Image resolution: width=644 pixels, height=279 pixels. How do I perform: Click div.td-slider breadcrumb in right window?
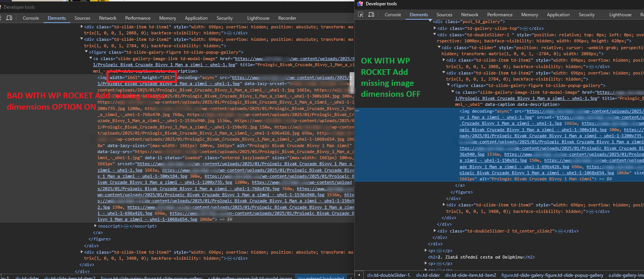428,275
